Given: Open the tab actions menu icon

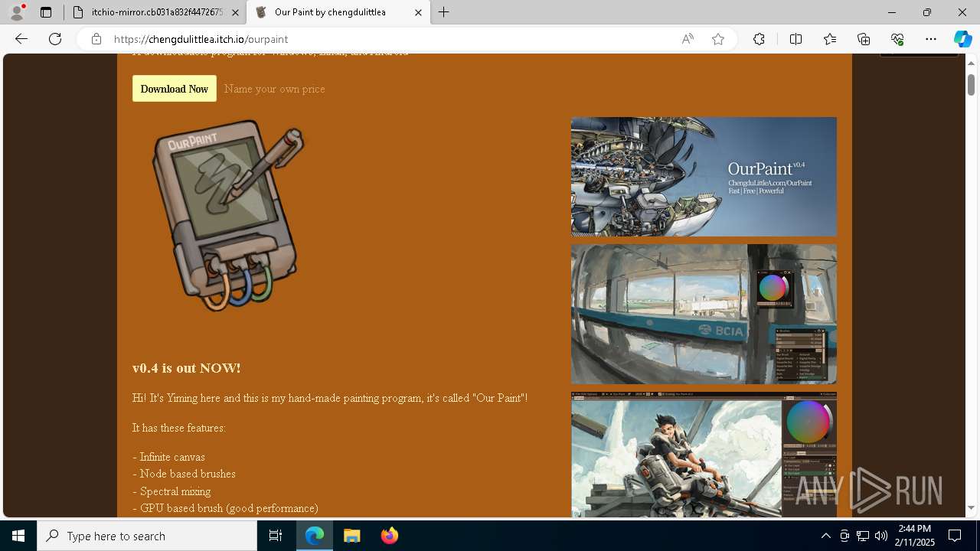Looking at the screenshot, I should (46, 12).
